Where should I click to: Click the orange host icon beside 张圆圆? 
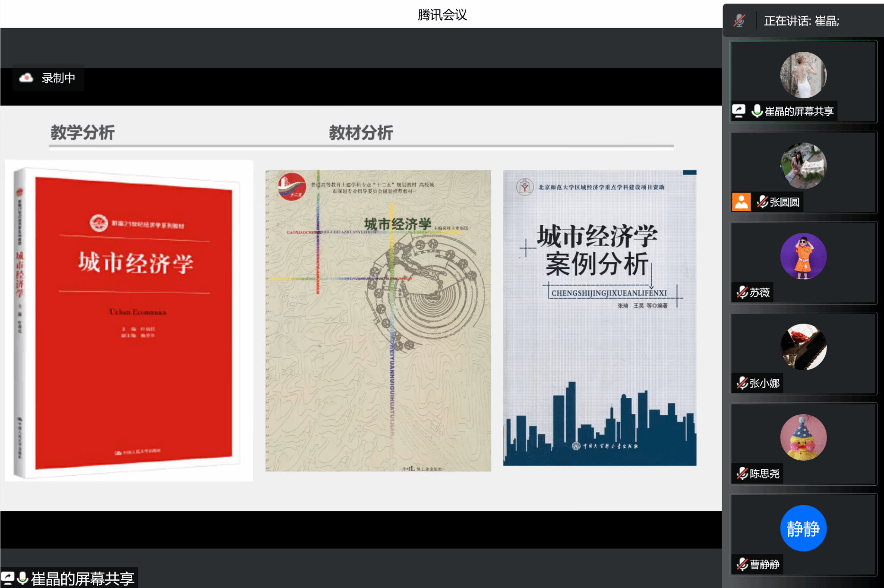[x=741, y=202]
